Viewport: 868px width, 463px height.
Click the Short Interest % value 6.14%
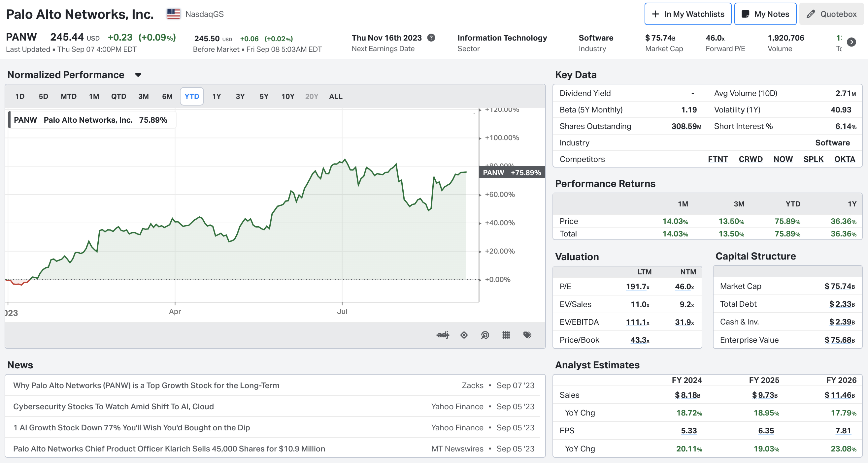pyautogui.click(x=846, y=126)
